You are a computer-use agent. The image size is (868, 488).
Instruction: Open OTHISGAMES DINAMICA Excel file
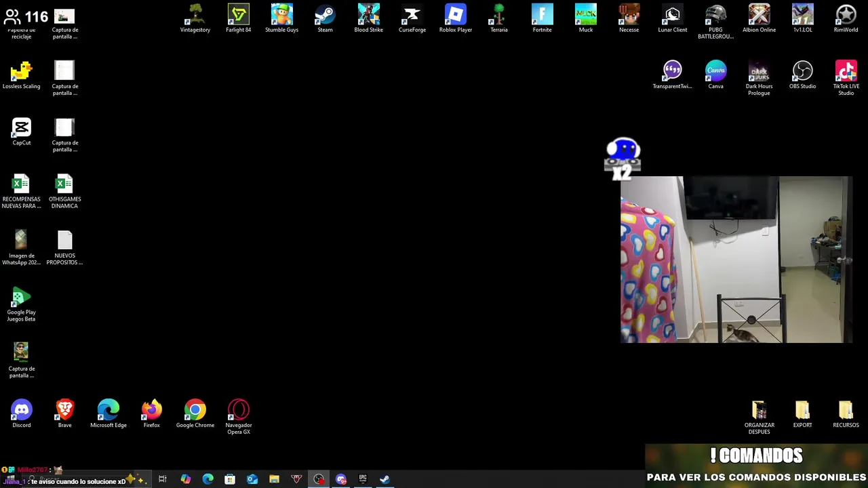pos(64,191)
